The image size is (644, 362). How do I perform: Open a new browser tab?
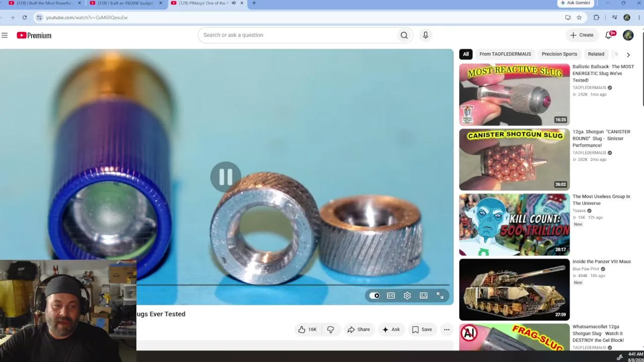tap(254, 3)
